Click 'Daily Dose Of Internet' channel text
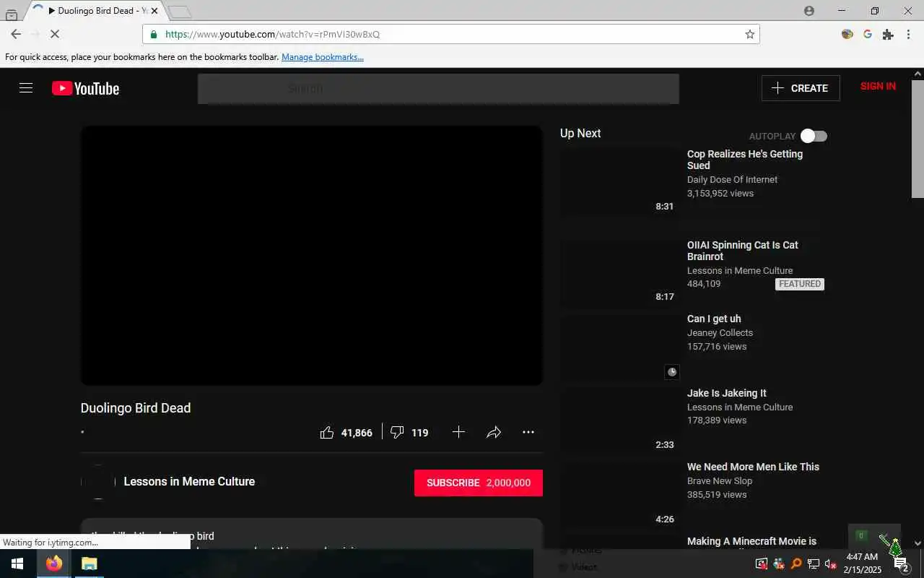This screenshot has height=578, width=924. point(732,180)
